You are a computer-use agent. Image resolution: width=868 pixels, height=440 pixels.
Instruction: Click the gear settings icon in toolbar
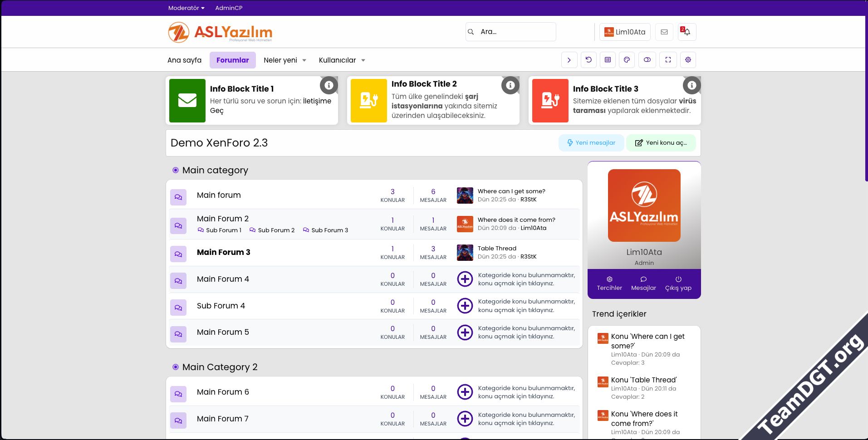click(x=688, y=60)
